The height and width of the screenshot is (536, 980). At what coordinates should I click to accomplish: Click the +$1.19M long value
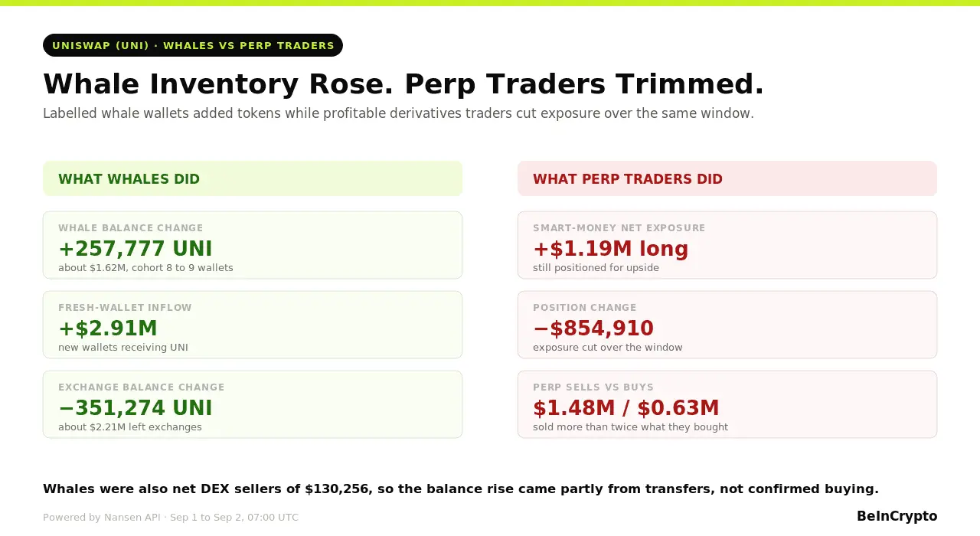click(611, 249)
